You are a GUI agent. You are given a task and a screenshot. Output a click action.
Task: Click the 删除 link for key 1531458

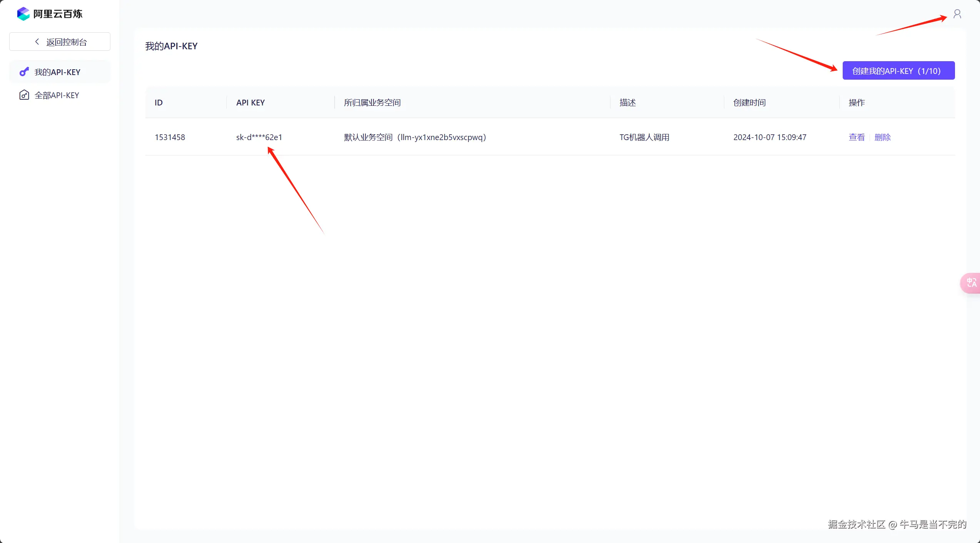(882, 137)
